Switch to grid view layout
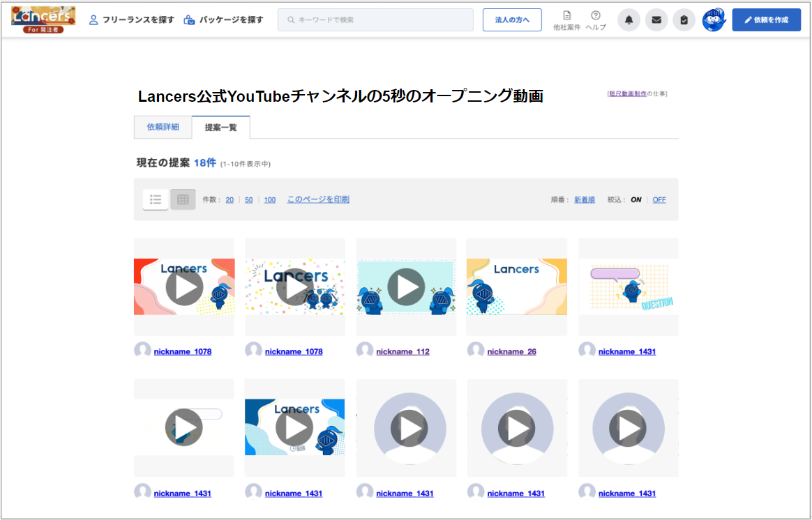 [x=183, y=199]
